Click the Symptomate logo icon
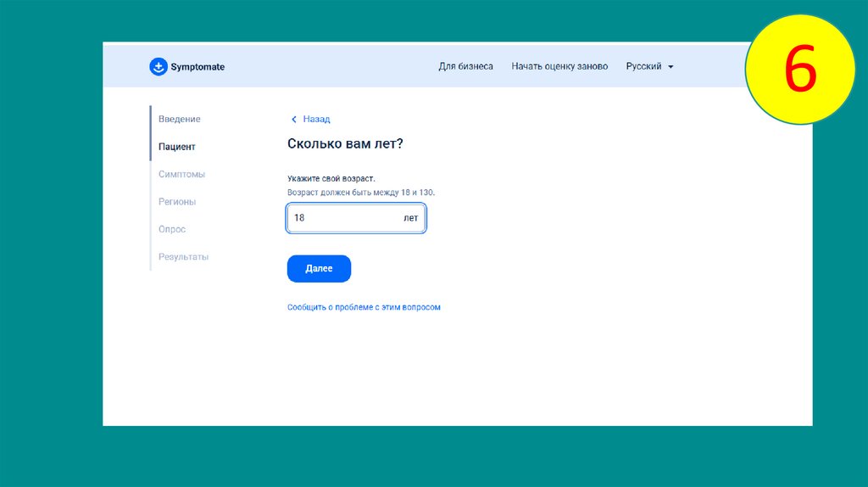 coord(159,66)
